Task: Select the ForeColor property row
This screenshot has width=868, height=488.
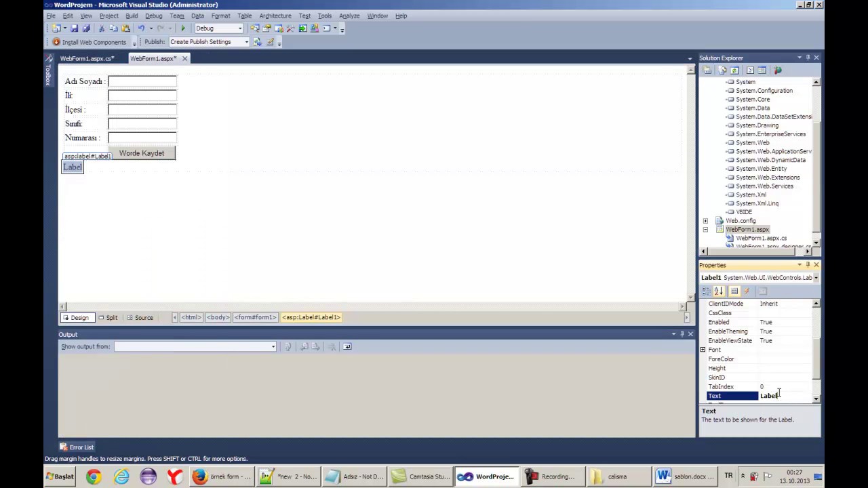Action: 755,359
